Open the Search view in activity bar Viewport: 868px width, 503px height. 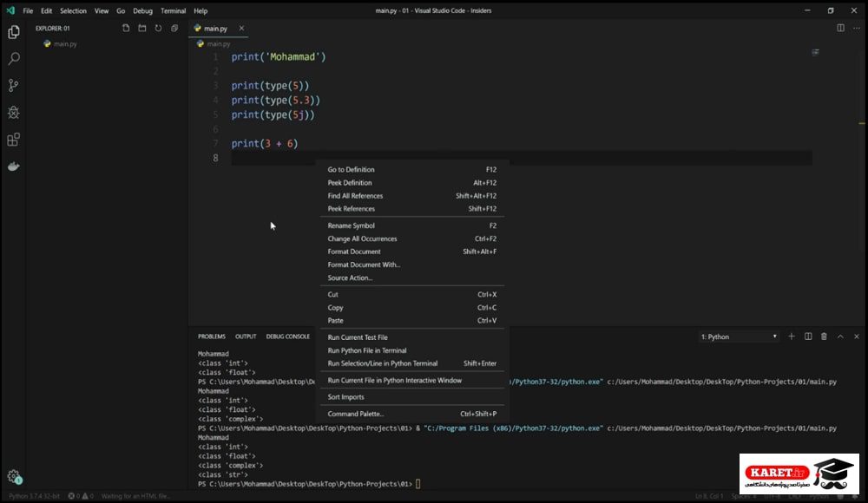click(14, 59)
